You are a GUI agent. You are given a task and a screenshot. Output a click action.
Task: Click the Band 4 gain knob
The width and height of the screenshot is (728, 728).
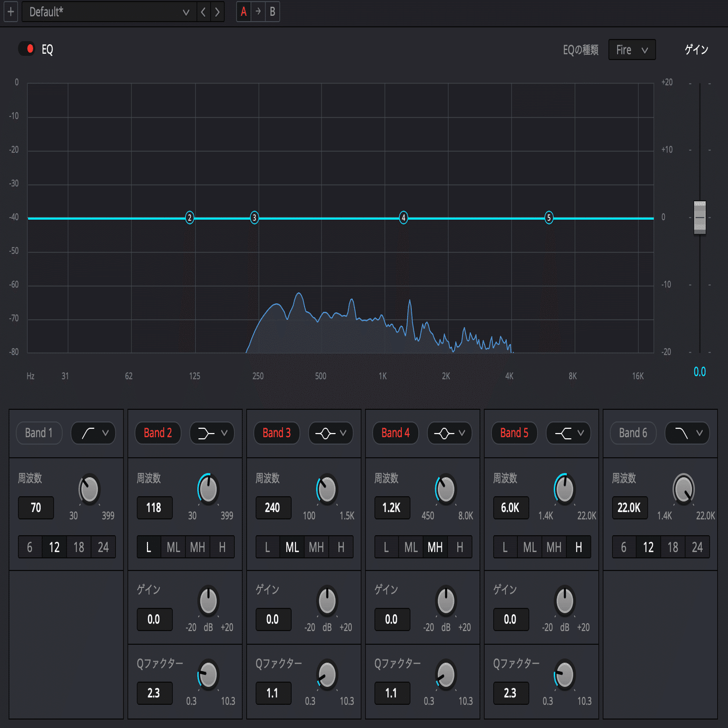(446, 601)
